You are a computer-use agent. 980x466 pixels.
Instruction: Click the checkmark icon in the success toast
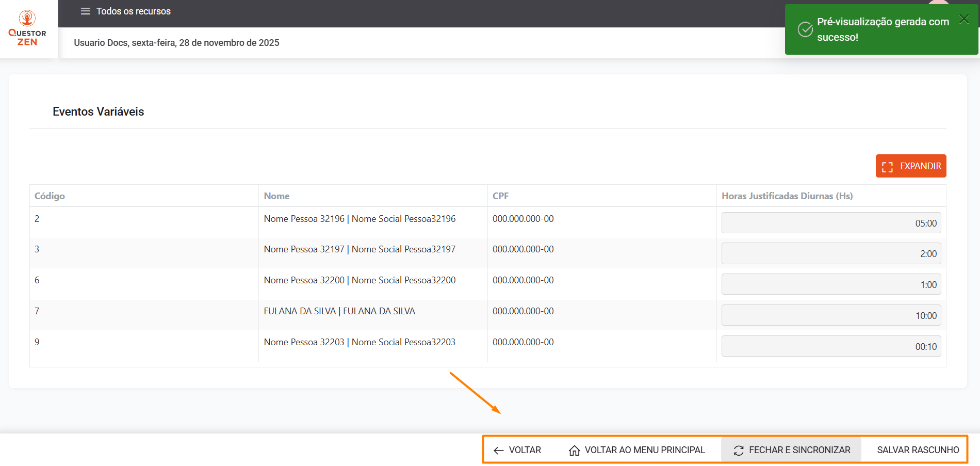(805, 29)
